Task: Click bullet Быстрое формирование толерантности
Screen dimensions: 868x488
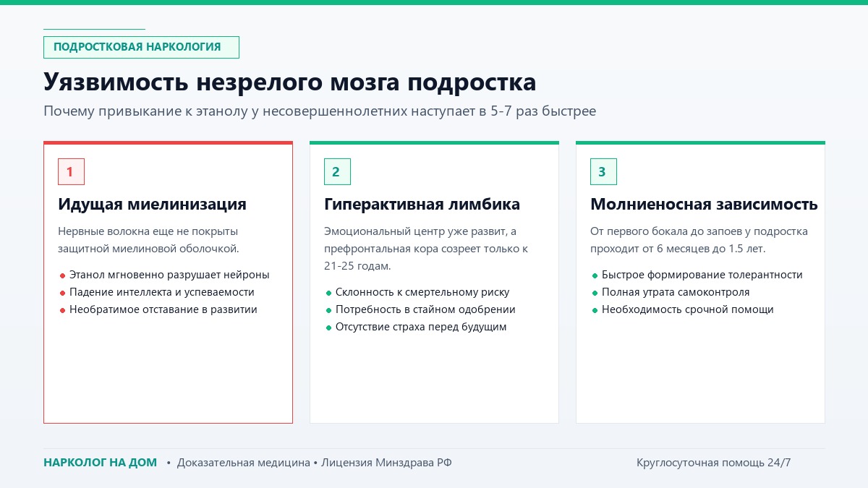Action: click(697, 275)
